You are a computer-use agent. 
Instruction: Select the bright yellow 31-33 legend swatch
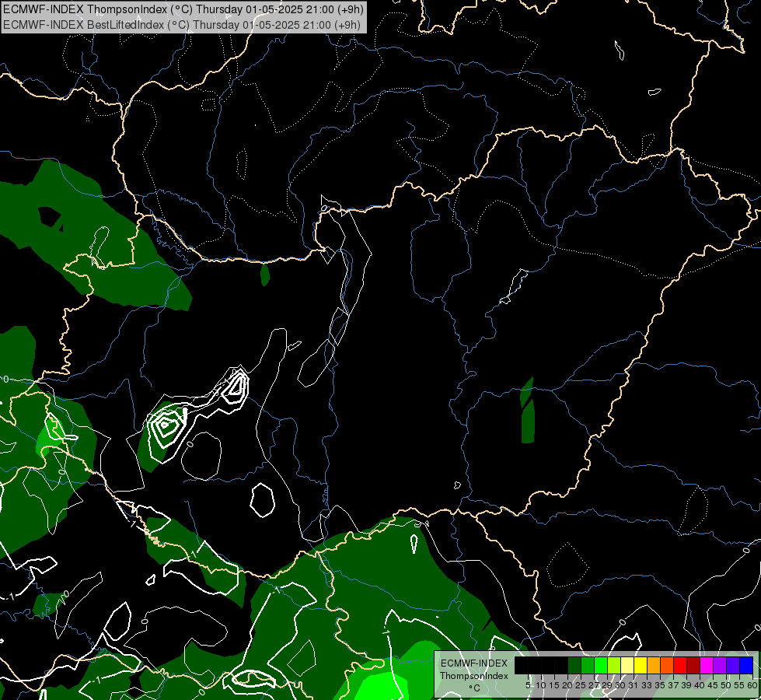[x=641, y=665]
